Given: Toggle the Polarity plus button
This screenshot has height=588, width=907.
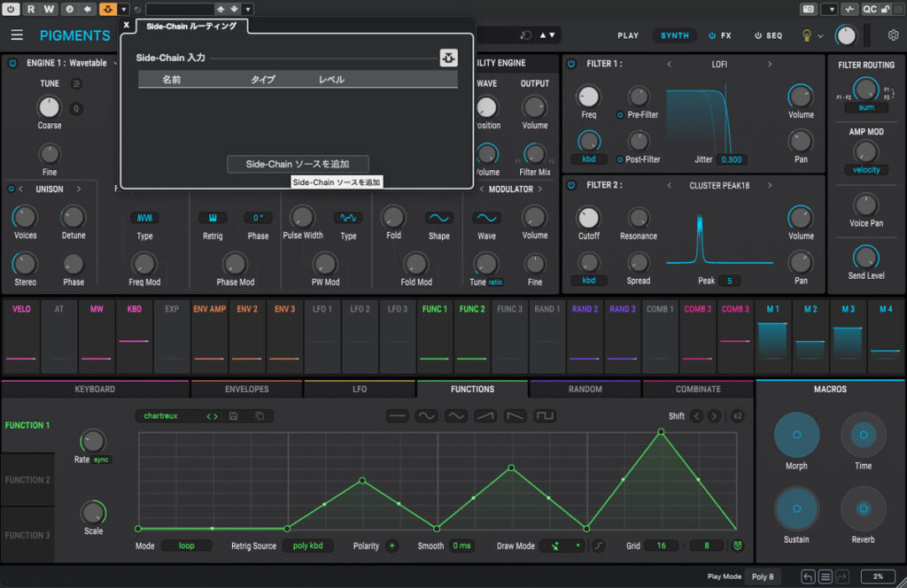Looking at the screenshot, I should (391, 545).
